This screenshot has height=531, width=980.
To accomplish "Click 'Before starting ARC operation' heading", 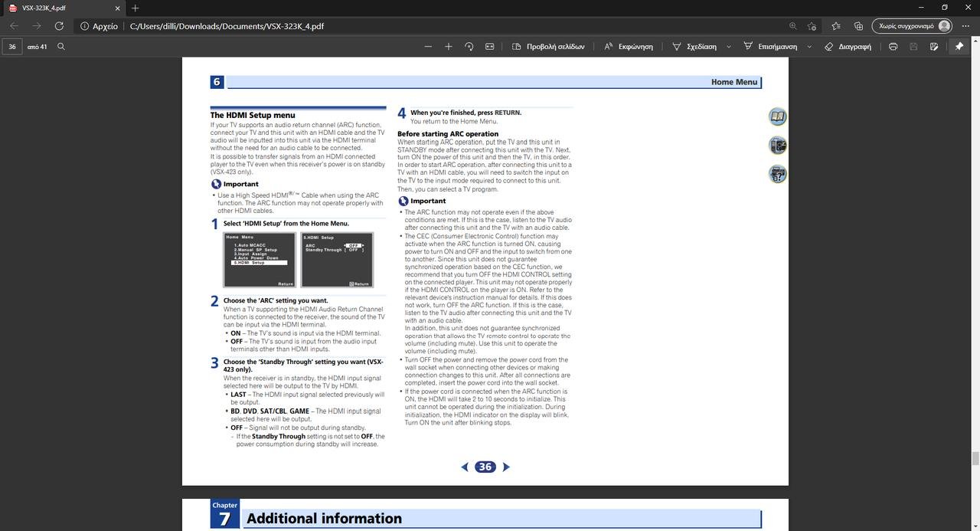I will (x=448, y=133).
